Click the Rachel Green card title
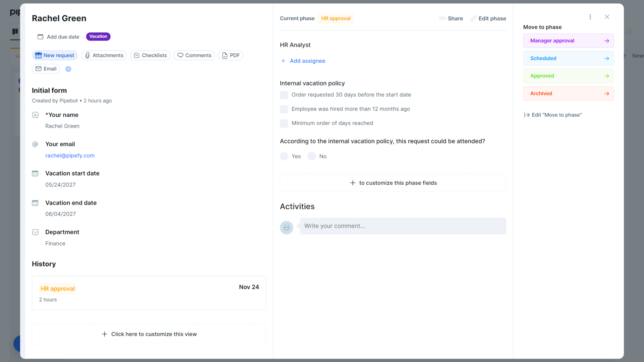The width and height of the screenshot is (644, 362). (59, 18)
